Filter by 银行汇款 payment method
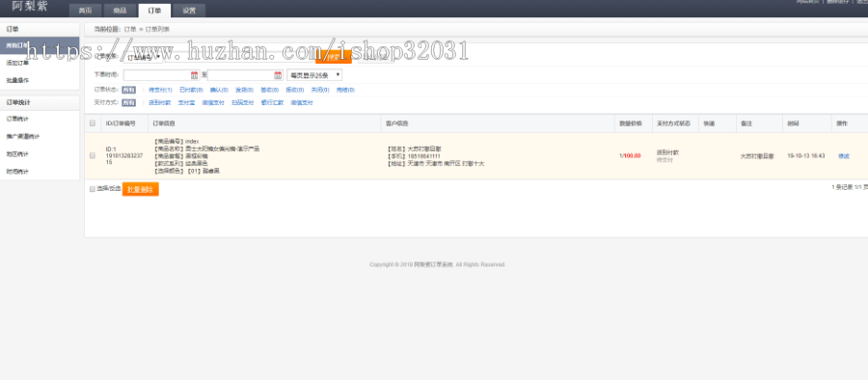 pyautogui.click(x=272, y=102)
